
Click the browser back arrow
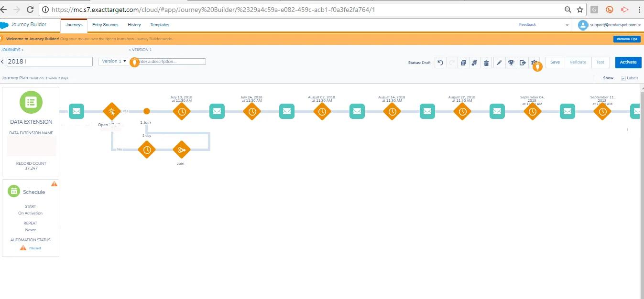tap(2, 10)
